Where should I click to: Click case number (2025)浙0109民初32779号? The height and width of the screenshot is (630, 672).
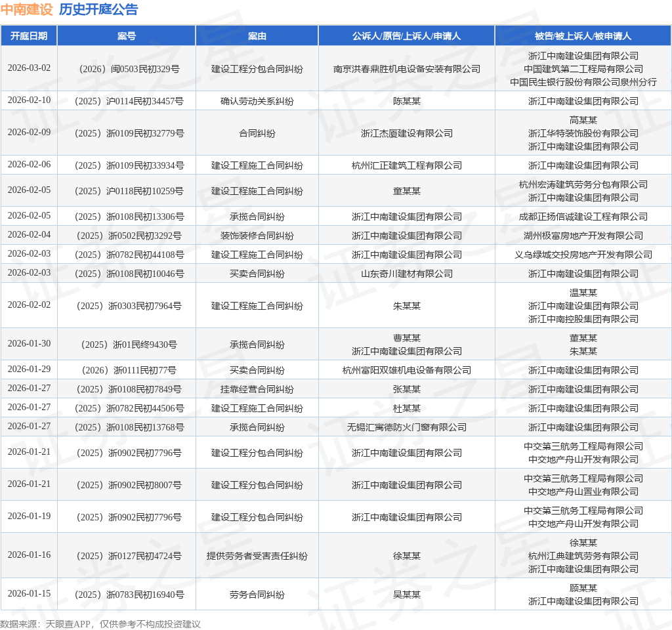pos(129,133)
